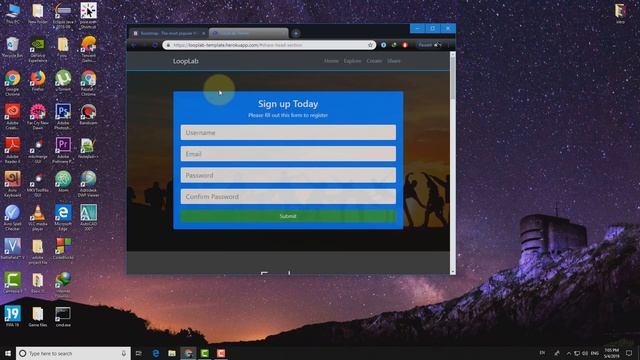Open the Explore nav link
This screenshot has height=360, width=640.
(x=352, y=61)
